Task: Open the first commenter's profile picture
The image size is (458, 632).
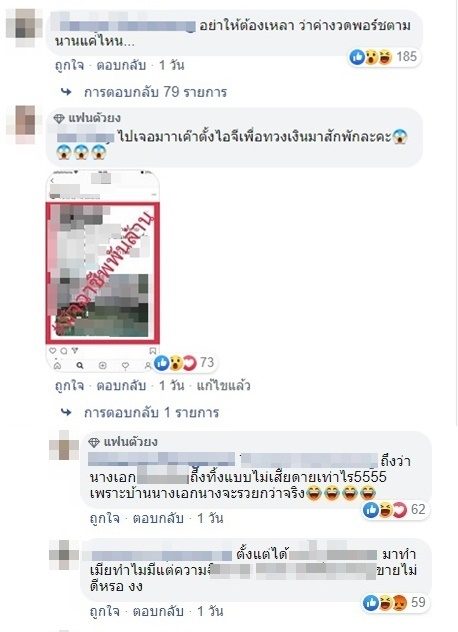Action: [24, 27]
